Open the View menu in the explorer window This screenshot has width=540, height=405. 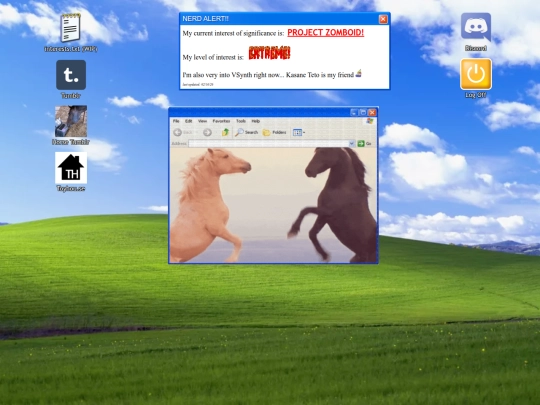(x=202, y=121)
